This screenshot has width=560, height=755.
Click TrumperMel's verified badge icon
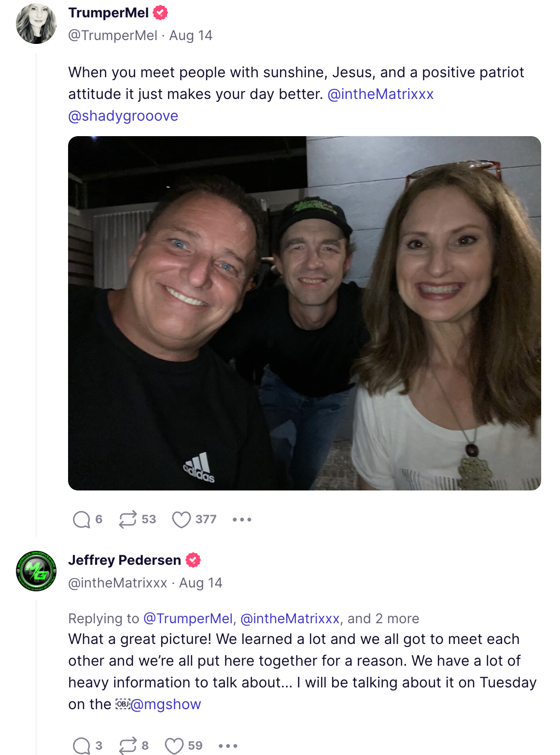coord(160,13)
